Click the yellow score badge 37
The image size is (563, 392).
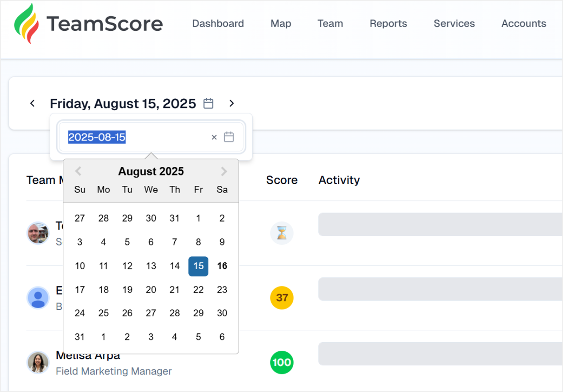[x=282, y=298]
